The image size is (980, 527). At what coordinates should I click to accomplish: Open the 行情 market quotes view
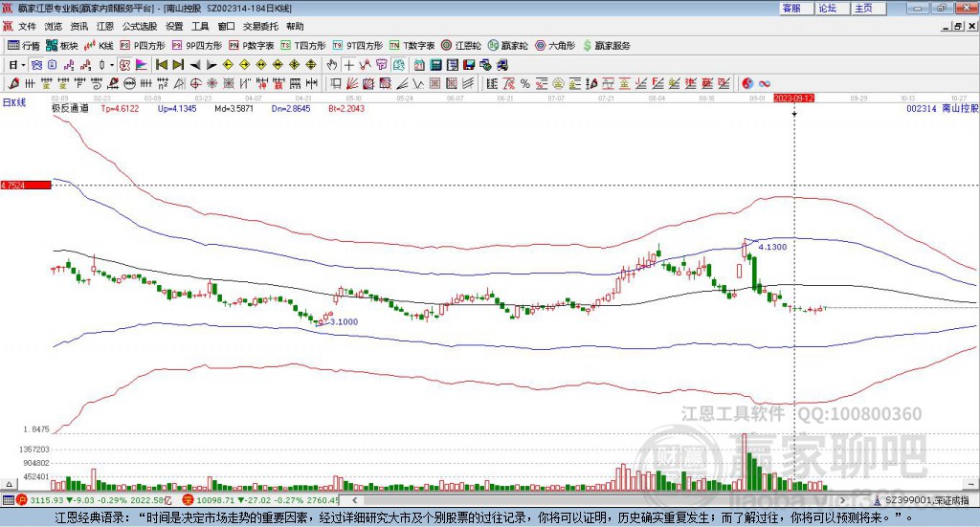24,46
